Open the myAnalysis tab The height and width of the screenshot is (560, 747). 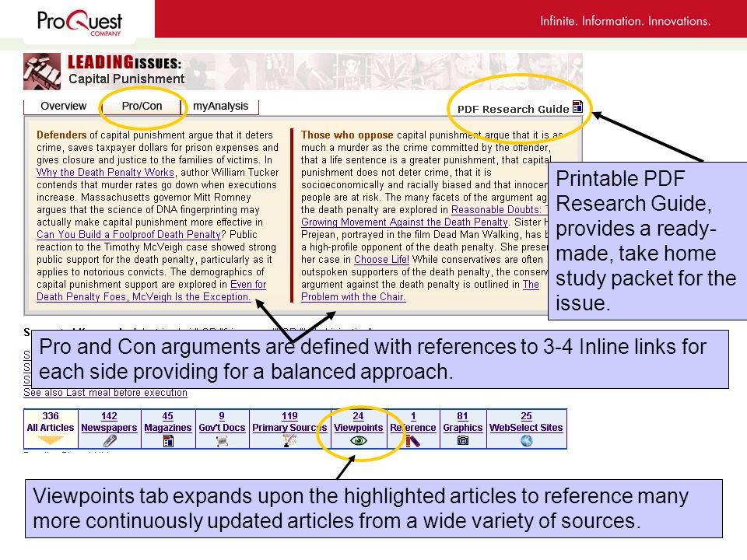tap(220, 107)
